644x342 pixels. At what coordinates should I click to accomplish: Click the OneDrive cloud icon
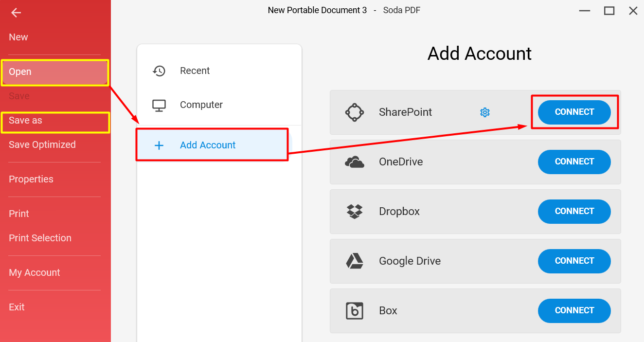pyautogui.click(x=355, y=162)
